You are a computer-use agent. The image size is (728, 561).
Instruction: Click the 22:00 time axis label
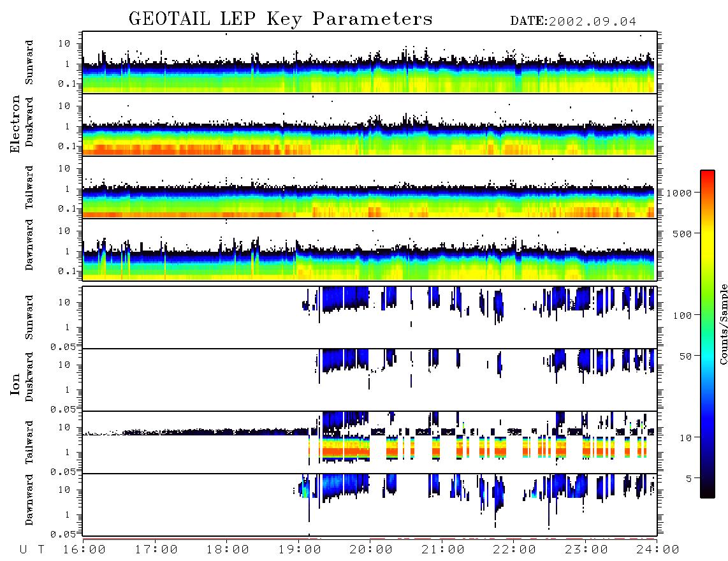click(515, 550)
